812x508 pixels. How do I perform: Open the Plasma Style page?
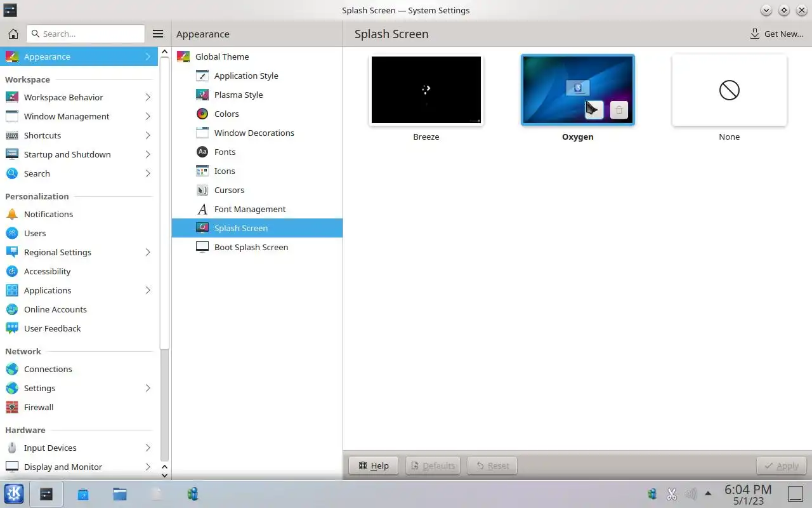(x=257, y=95)
